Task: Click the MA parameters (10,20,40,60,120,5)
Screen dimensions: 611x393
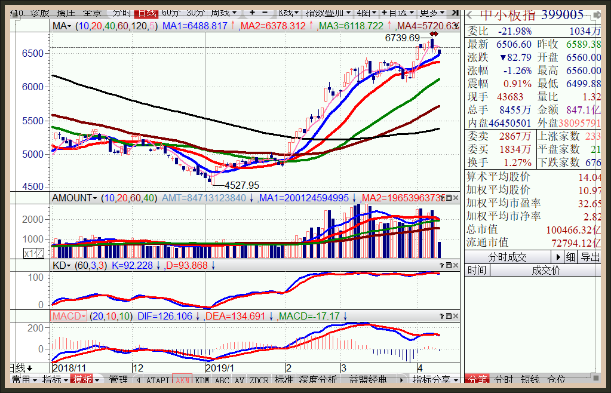Action: tap(117, 26)
